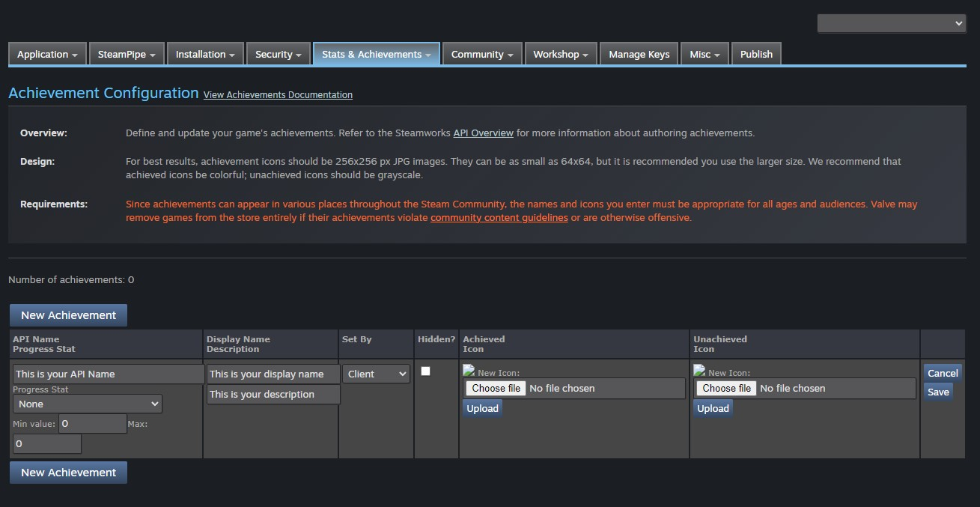The height and width of the screenshot is (507, 980).
Task: Open the Workshop tab menu
Action: (x=560, y=54)
